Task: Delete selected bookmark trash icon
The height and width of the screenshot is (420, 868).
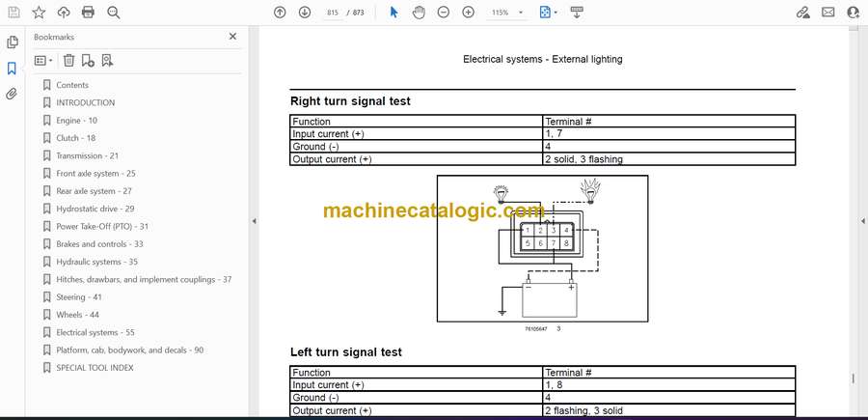Action: pos(68,61)
